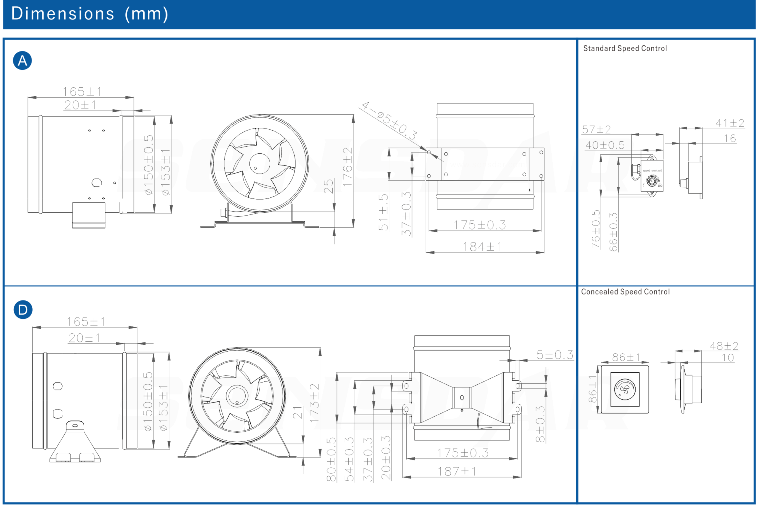Click model A terminal box under duct side view

click(x=89, y=215)
